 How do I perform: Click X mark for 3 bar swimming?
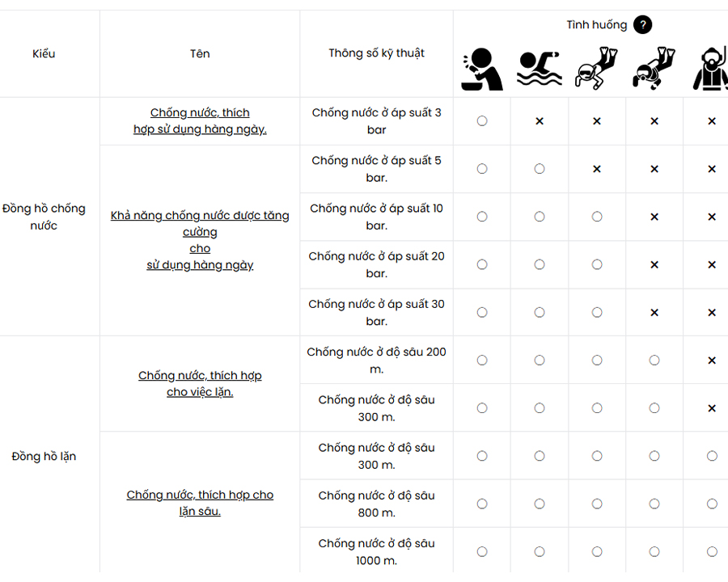coord(539,121)
